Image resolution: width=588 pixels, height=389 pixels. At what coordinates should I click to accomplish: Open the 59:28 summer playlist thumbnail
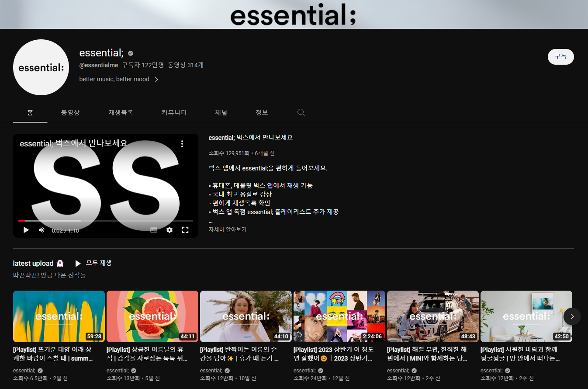tap(59, 316)
